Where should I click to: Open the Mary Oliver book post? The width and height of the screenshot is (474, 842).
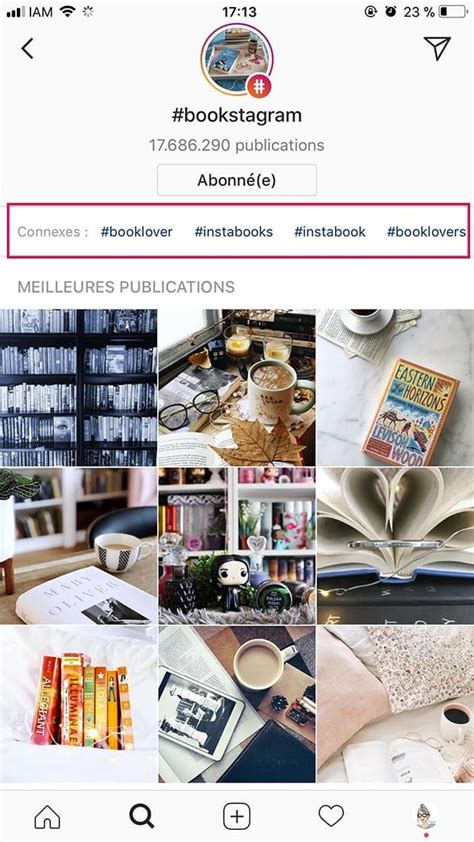pyautogui.click(x=78, y=546)
